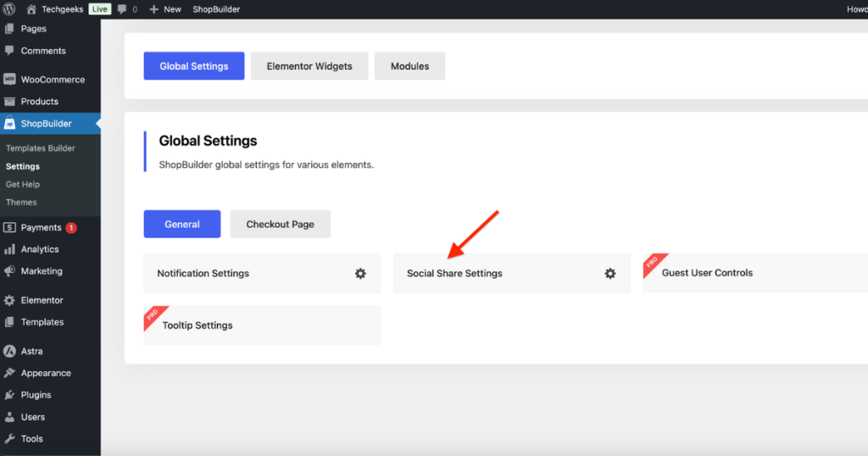868x456 pixels.
Task: Open the Payments menu
Action: coord(50,227)
